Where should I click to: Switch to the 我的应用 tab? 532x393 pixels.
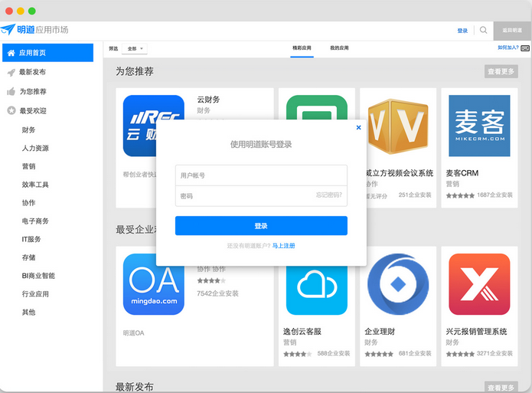click(339, 48)
